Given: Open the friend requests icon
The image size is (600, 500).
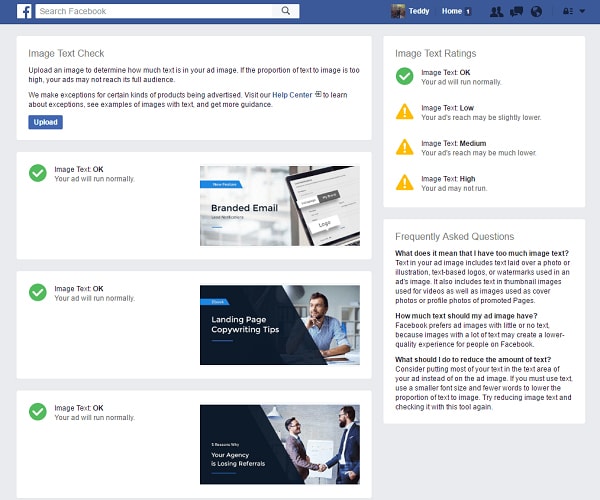Looking at the screenshot, I should (496, 12).
